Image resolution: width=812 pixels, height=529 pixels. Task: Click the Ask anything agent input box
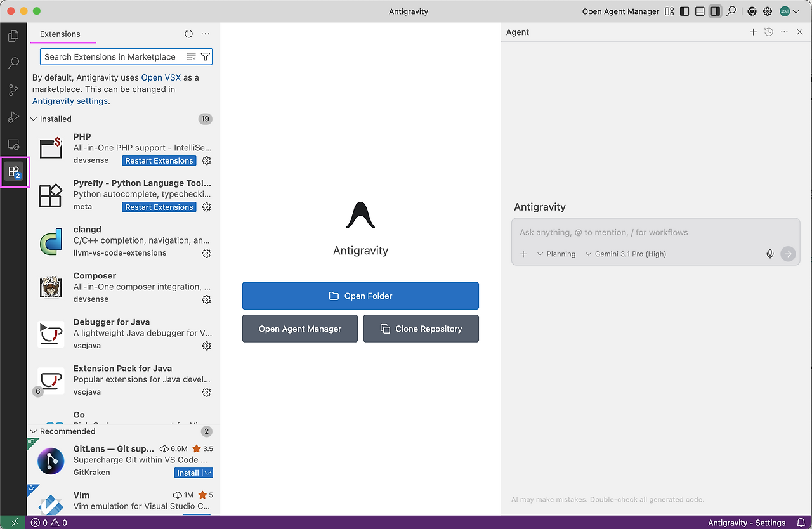(x=655, y=233)
